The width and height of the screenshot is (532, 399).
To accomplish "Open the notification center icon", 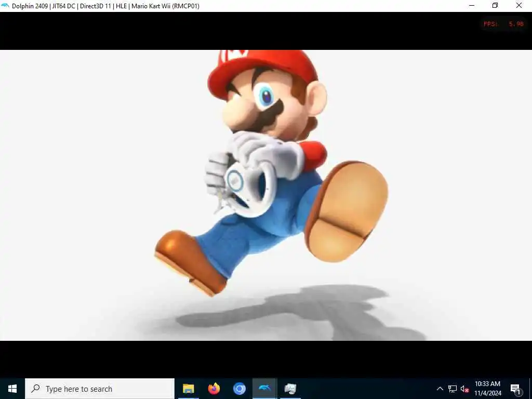I will 516,389.
